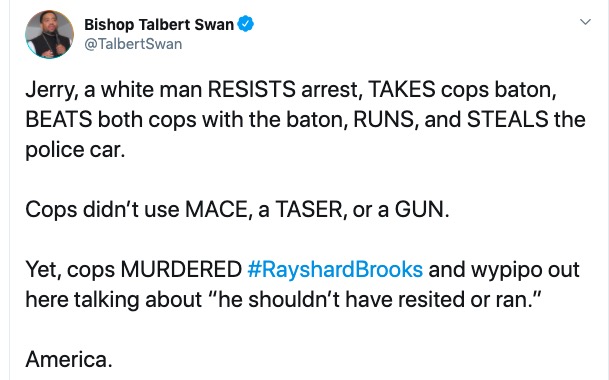This screenshot has width=609, height=380.
Task: Click the blue verified badge icon
Action: 245,24
